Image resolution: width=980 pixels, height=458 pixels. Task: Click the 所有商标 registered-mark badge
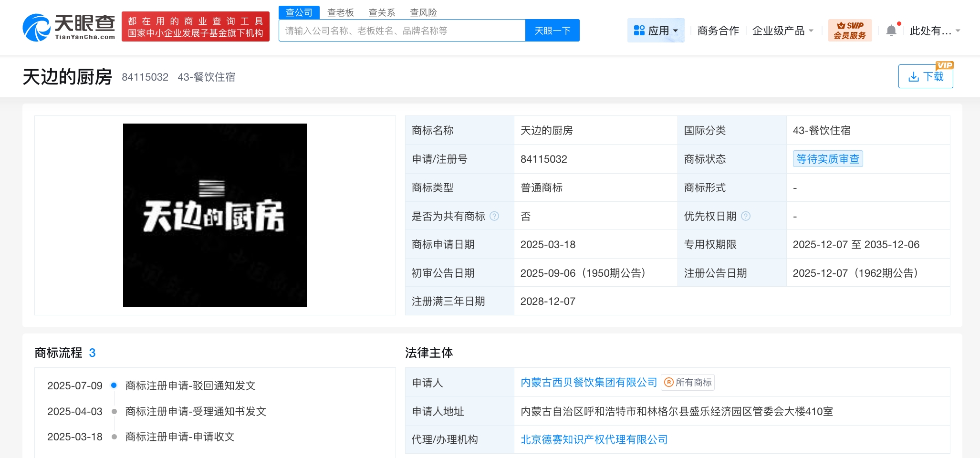[x=688, y=383]
